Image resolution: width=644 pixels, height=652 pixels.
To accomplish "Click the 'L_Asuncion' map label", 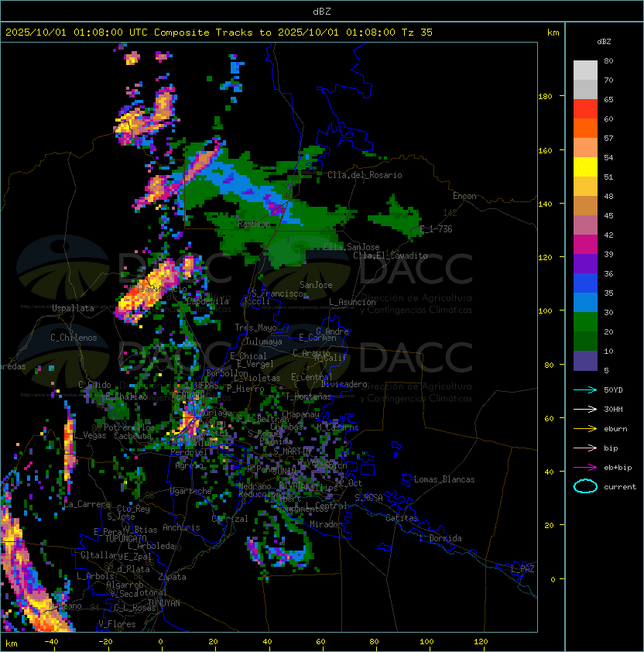I will point(352,302).
